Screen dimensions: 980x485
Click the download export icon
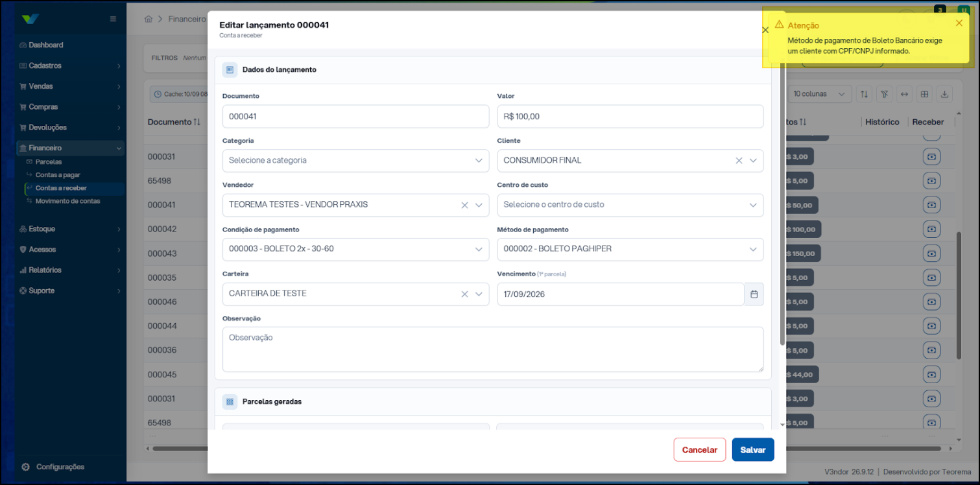(945, 94)
